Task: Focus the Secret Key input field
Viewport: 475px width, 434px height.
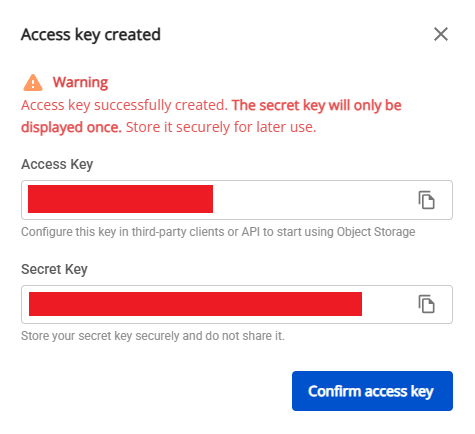Action: pyautogui.click(x=237, y=304)
